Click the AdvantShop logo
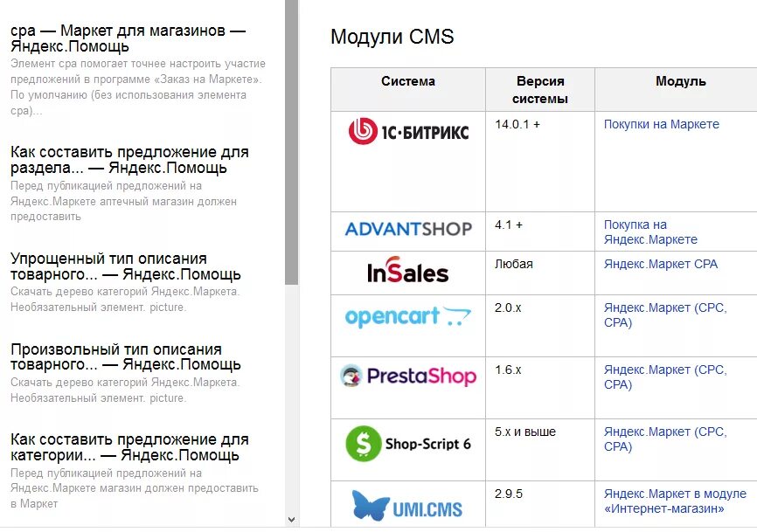 coord(408,229)
